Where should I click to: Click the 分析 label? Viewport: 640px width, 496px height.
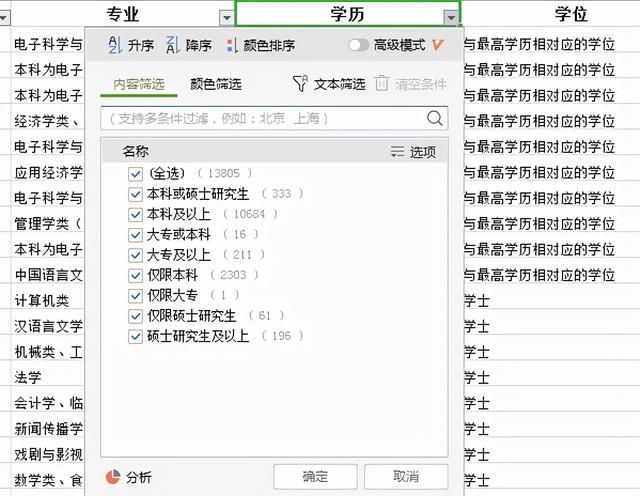(138, 477)
